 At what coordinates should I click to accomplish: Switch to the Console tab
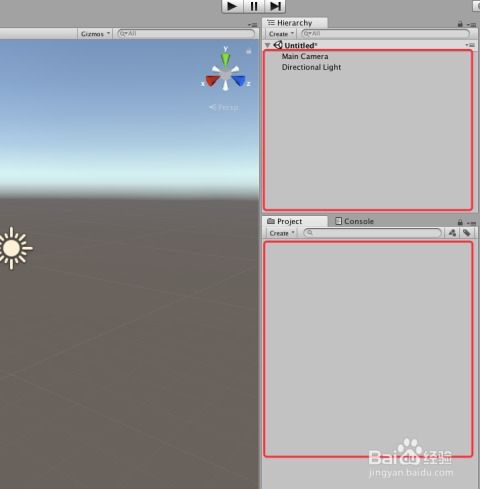coord(354,221)
